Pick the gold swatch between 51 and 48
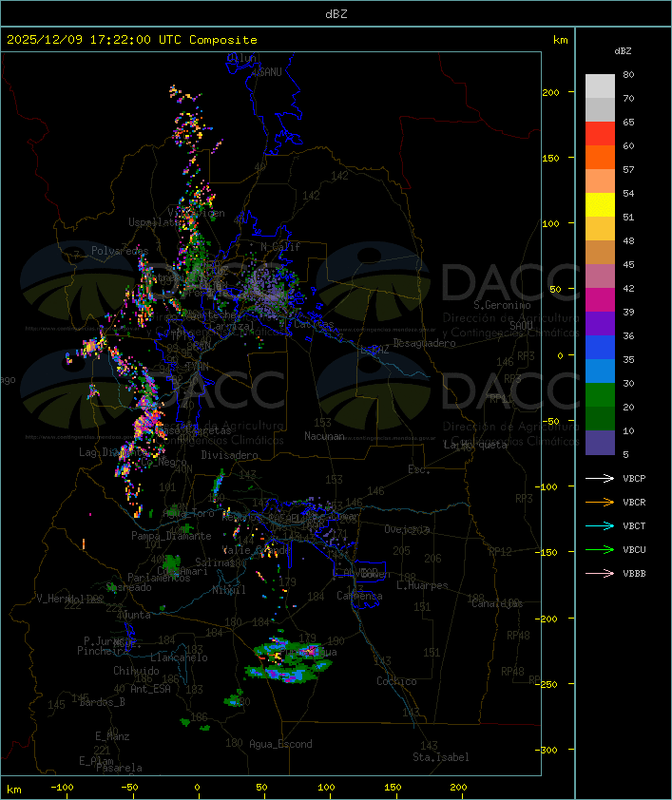 coord(600,229)
